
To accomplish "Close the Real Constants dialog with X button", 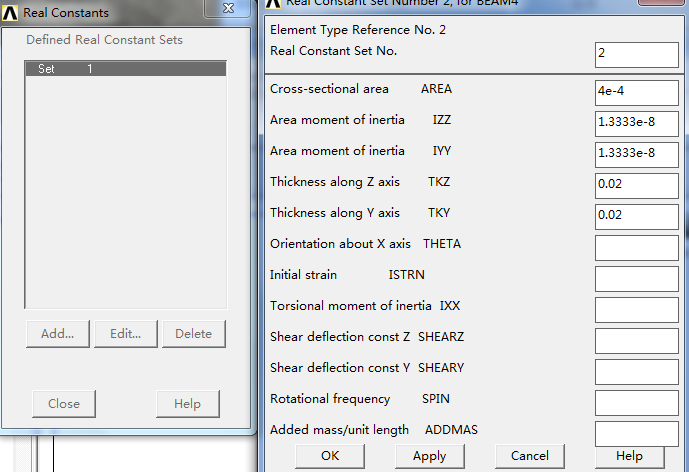I will 228,8.
